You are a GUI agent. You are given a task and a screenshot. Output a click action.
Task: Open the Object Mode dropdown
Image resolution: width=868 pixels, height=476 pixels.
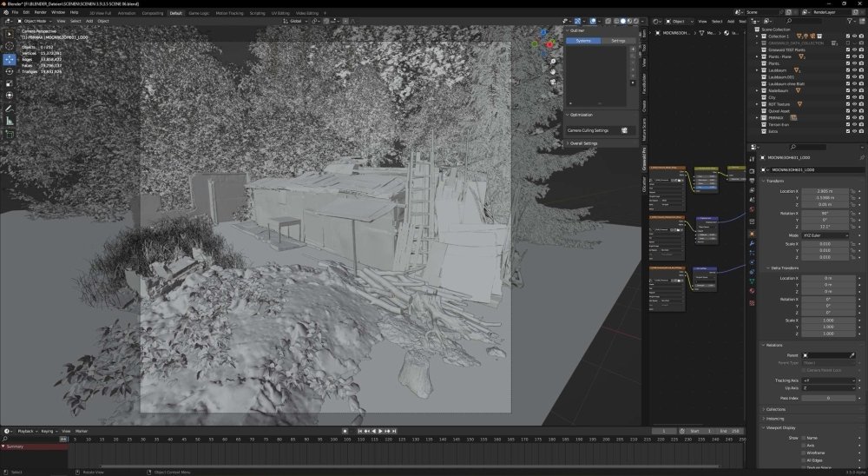click(x=34, y=21)
